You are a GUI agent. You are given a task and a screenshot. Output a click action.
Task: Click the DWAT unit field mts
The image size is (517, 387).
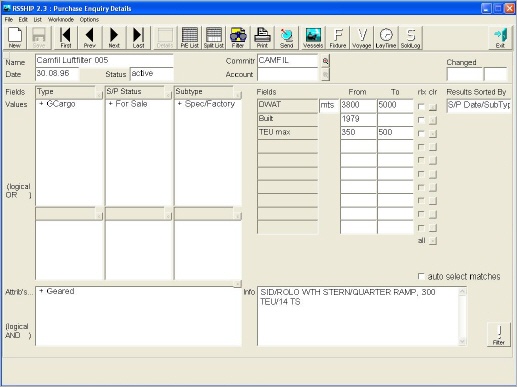pyautogui.click(x=329, y=105)
